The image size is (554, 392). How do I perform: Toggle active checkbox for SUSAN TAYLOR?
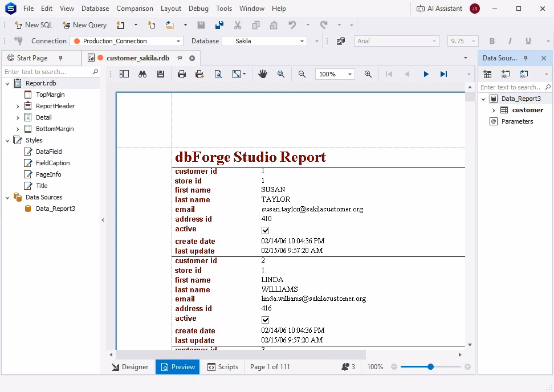pos(266,230)
